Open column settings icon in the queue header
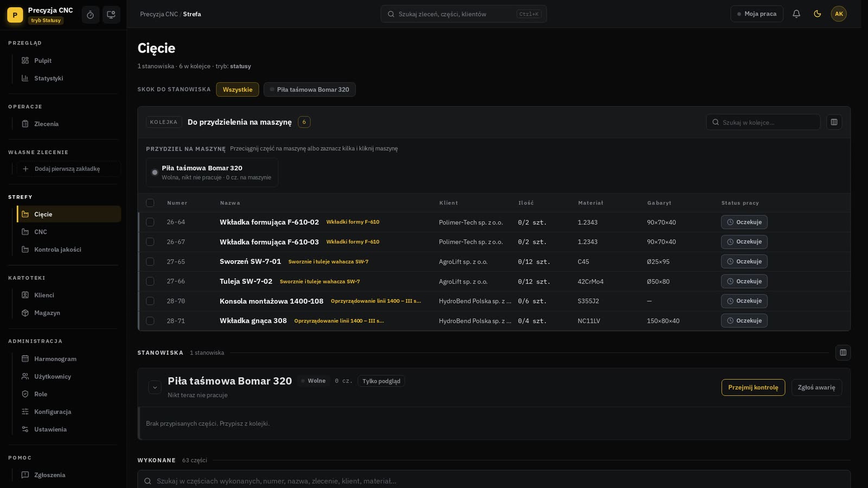This screenshot has width=868, height=488. click(834, 122)
